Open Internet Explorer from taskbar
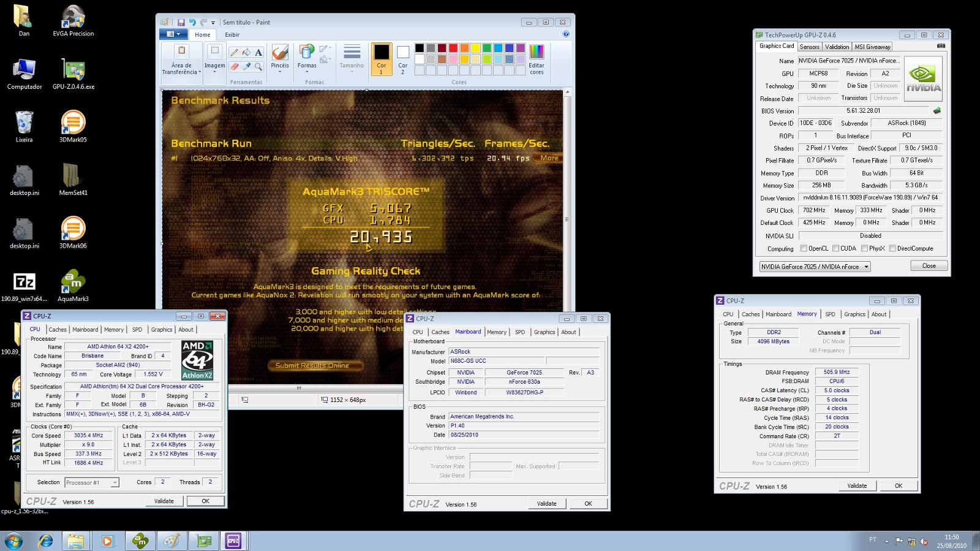 [45, 541]
